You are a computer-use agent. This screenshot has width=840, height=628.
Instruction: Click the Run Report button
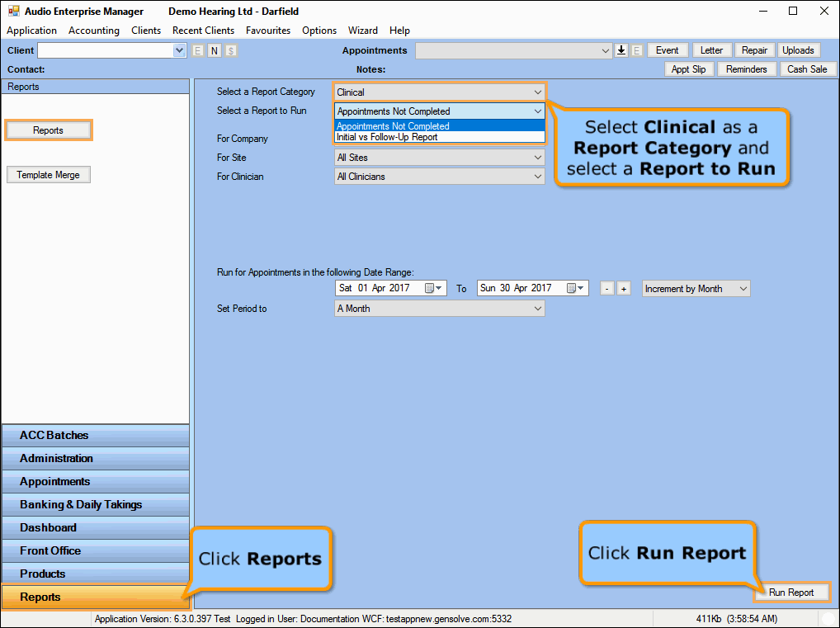tap(791, 593)
